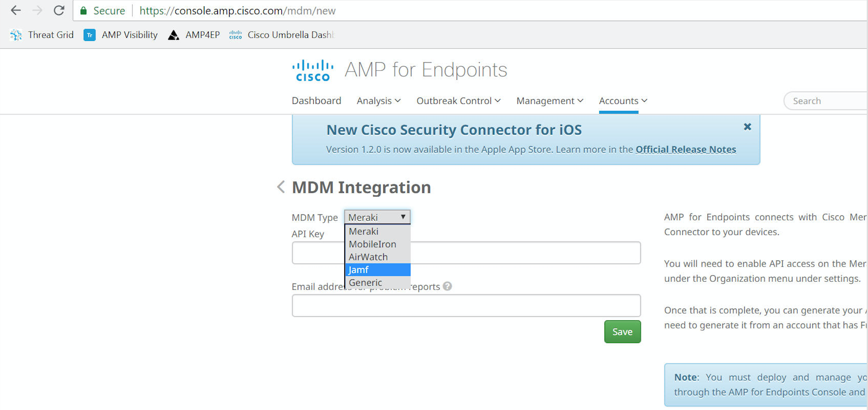Image resolution: width=868 pixels, height=410 pixels.
Task: Open the Official Release Notes link
Action: (686, 149)
